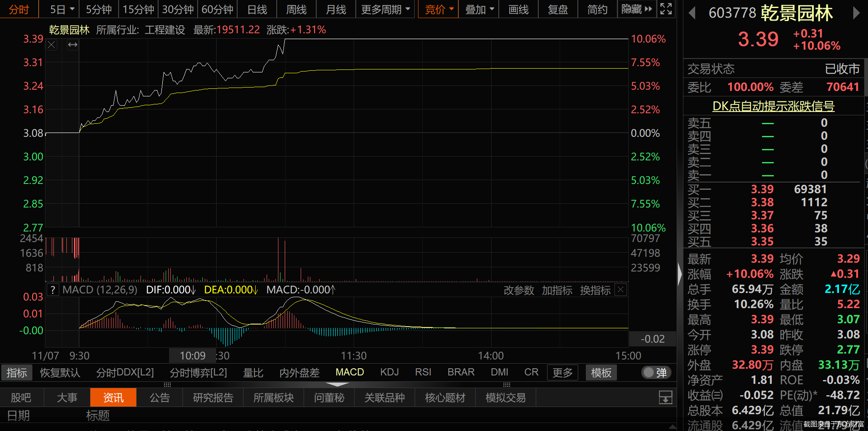Click 换指标 to change the indicator
This screenshot has width=868, height=431.
(595, 290)
